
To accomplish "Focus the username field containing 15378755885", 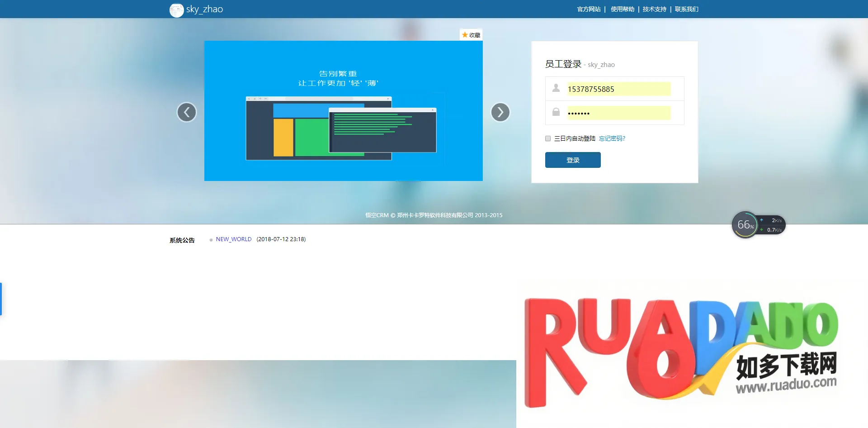I will coord(618,89).
